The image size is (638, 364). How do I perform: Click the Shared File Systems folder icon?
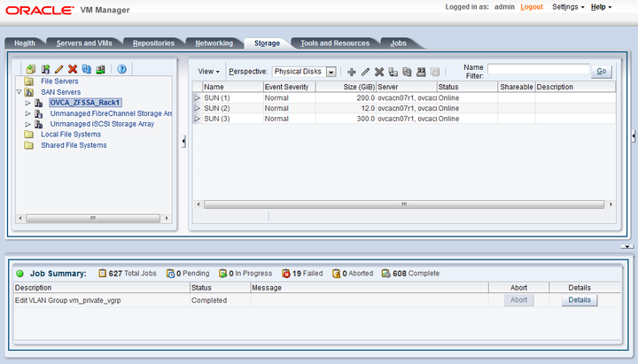(x=29, y=145)
